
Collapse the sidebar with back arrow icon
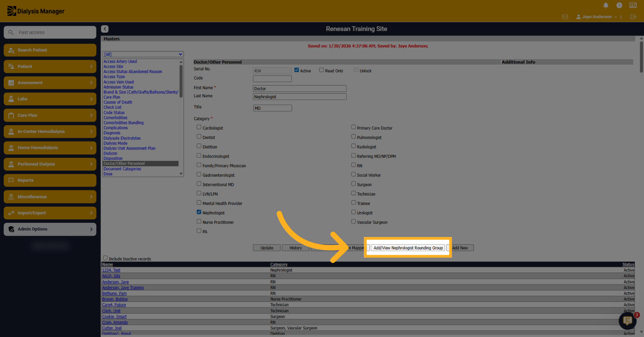pyautogui.click(x=105, y=29)
